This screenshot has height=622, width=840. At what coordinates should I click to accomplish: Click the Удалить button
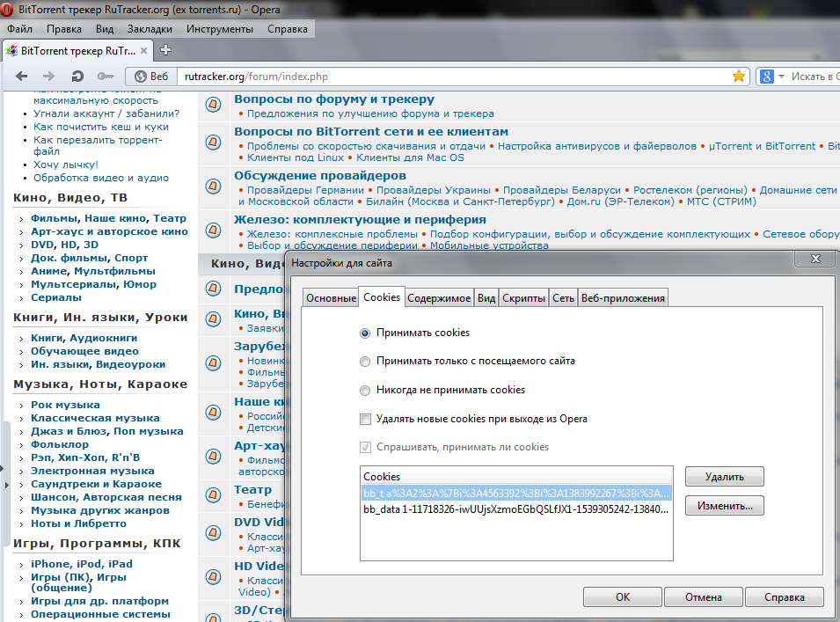tap(724, 477)
